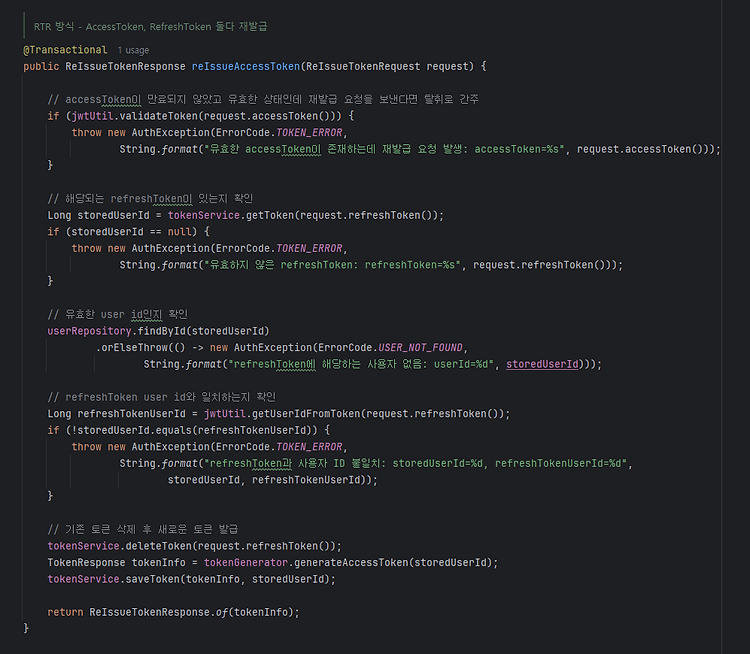The image size is (750, 654).
Task: Place cursor on reIssueAccessToken method name
Action: [x=246, y=67]
